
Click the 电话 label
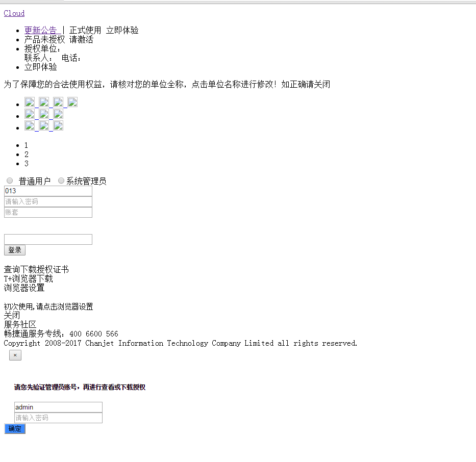click(71, 58)
